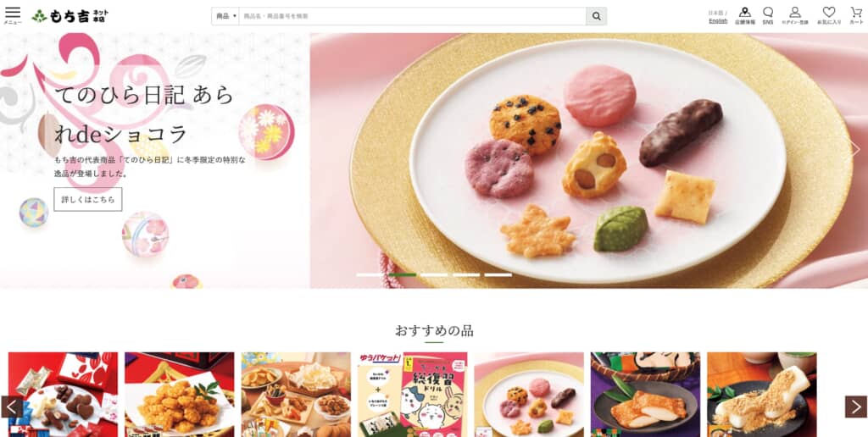This screenshot has height=437, width=868.
Task: Click the next arrow on recommended carousel
Action: pos(856,407)
